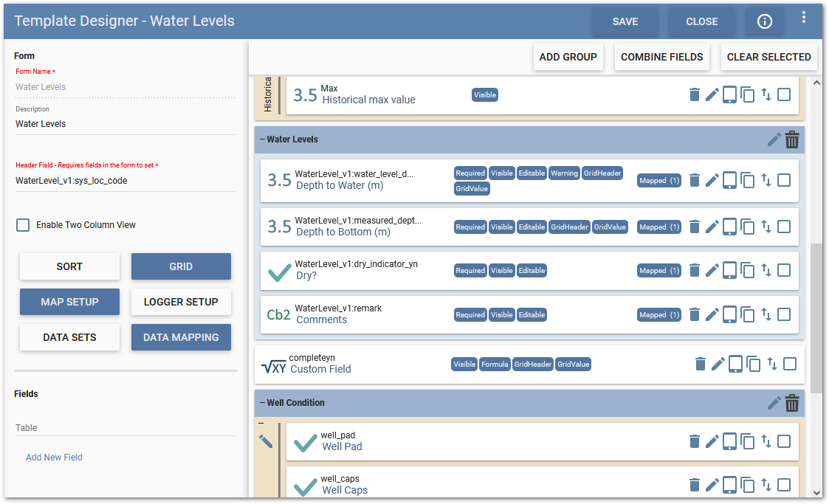Delete the Well Condition group
This screenshot has height=504, width=829.
click(792, 403)
